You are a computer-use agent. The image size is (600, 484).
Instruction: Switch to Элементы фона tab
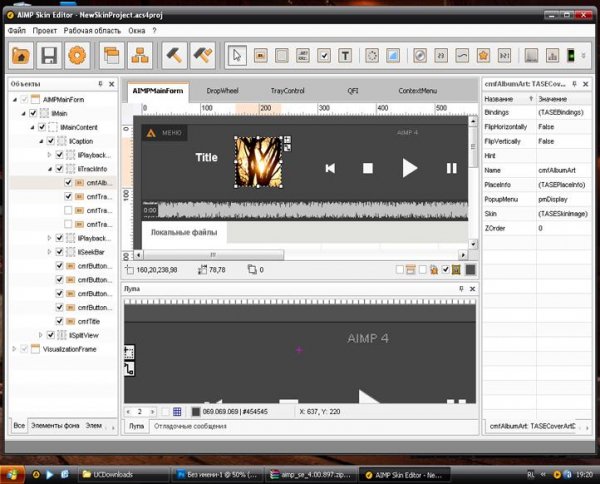click(55, 425)
